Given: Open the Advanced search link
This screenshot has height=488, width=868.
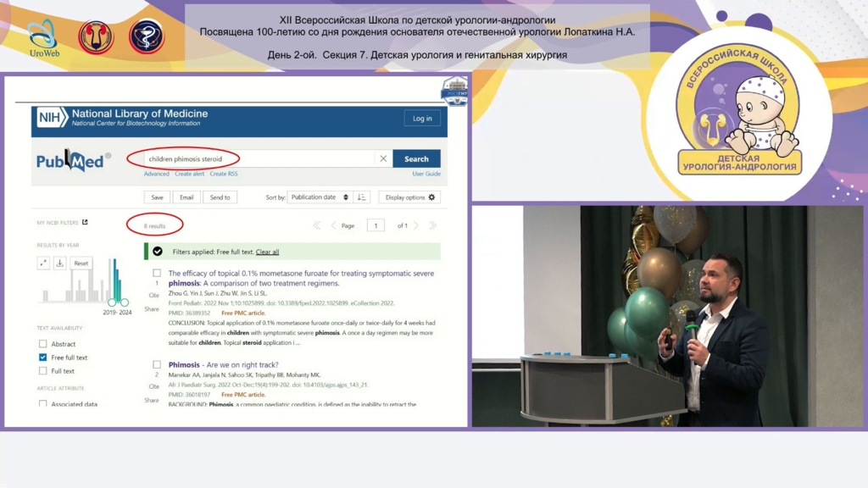Looking at the screenshot, I should coord(156,174).
